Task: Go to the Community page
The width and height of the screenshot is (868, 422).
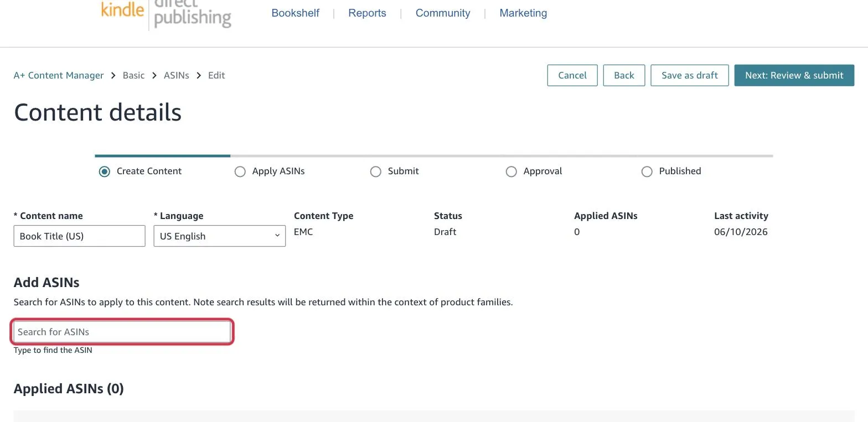Action: click(x=443, y=13)
